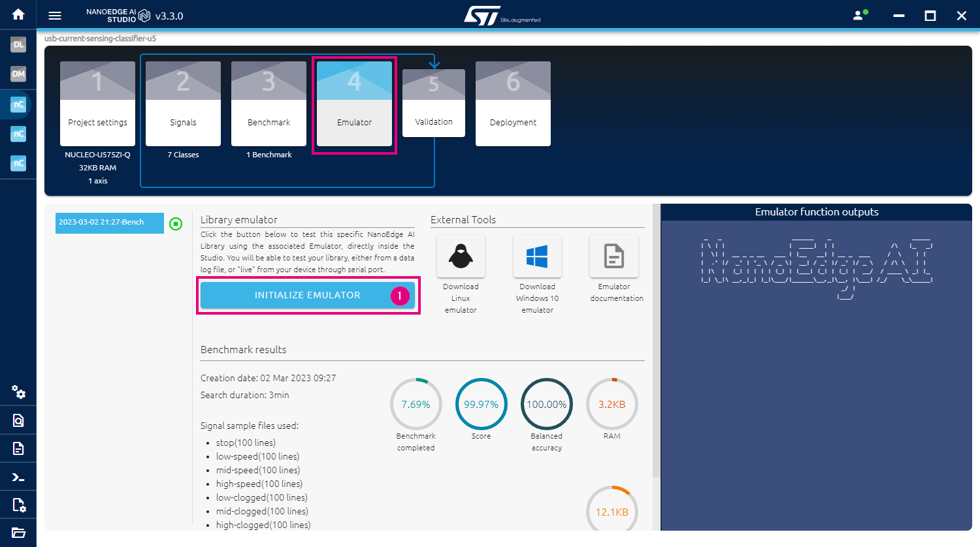Click the Benchmark results heading
Image resolution: width=980 pixels, height=547 pixels.
click(x=243, y=350)
